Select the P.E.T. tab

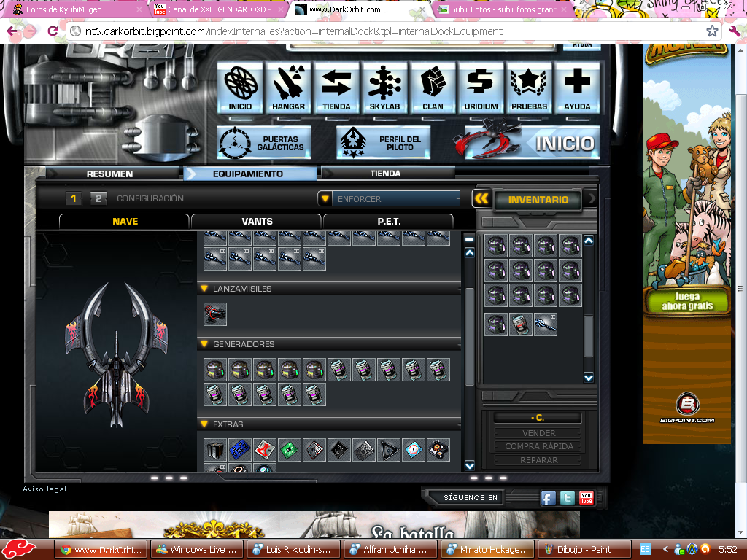[x=389, y=222]
